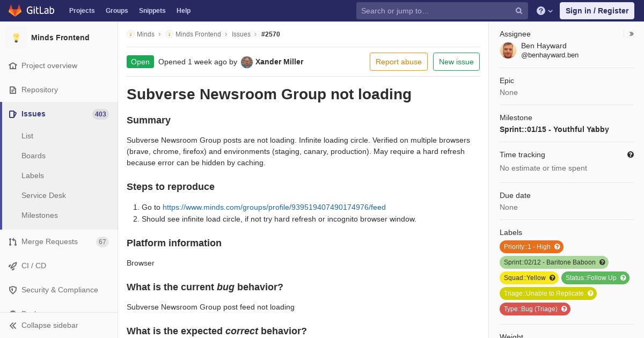Click the GitLab fox logo
644x338 pixels.
[x=15, y=11]
